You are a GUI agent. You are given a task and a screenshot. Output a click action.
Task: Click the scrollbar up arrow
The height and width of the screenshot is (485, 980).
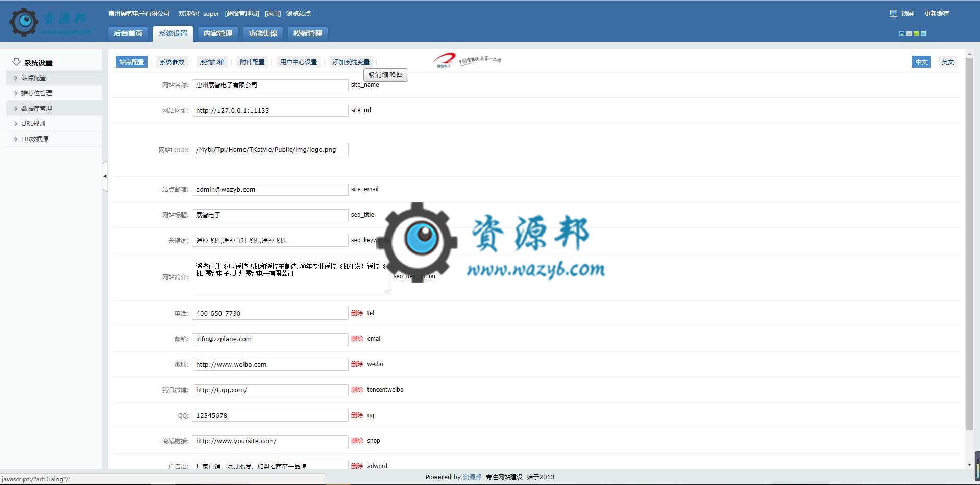coord(969,53)
